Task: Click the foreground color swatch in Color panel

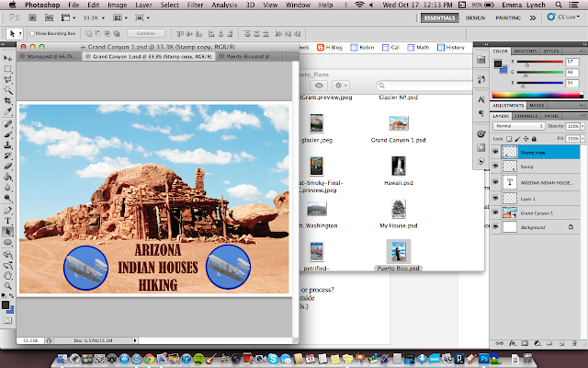Action: click(x=497, y=64)
